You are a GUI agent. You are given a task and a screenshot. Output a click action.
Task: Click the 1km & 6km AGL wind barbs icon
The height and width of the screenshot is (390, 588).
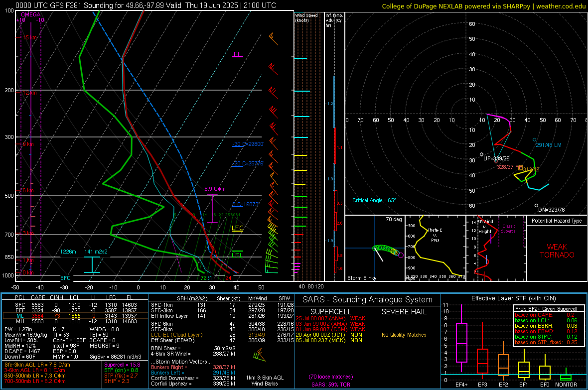pyautogui.click(x=260, y=355)
